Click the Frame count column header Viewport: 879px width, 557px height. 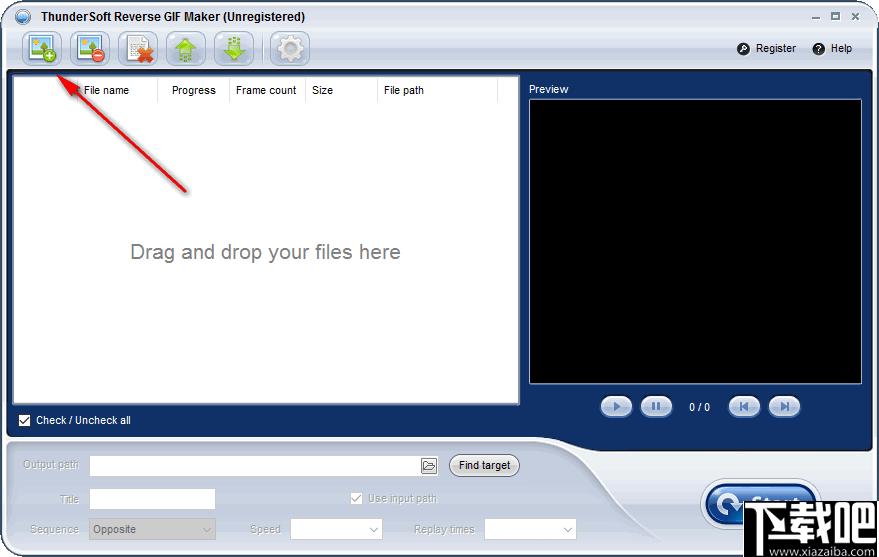(266, 90)
